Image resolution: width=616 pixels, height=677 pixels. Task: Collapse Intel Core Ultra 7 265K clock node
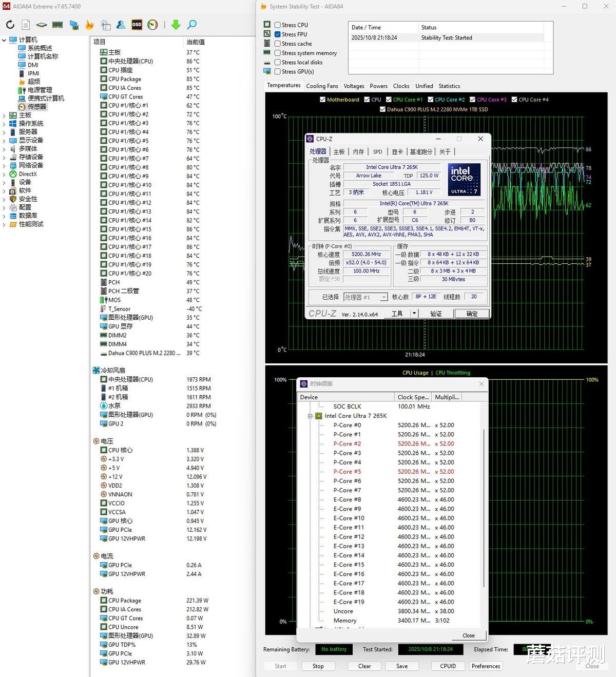tap(310, 416)
